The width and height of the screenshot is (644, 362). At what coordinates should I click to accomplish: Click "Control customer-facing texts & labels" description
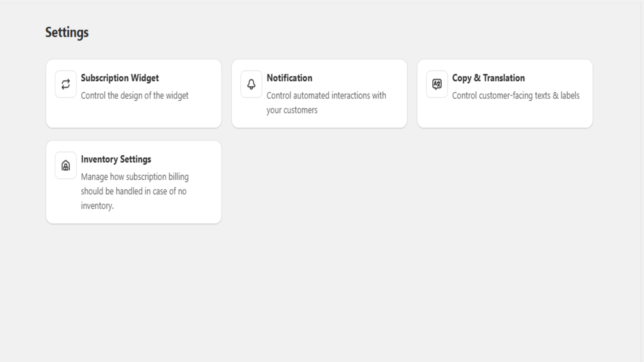pyautogui.click(x=515, y=96)
